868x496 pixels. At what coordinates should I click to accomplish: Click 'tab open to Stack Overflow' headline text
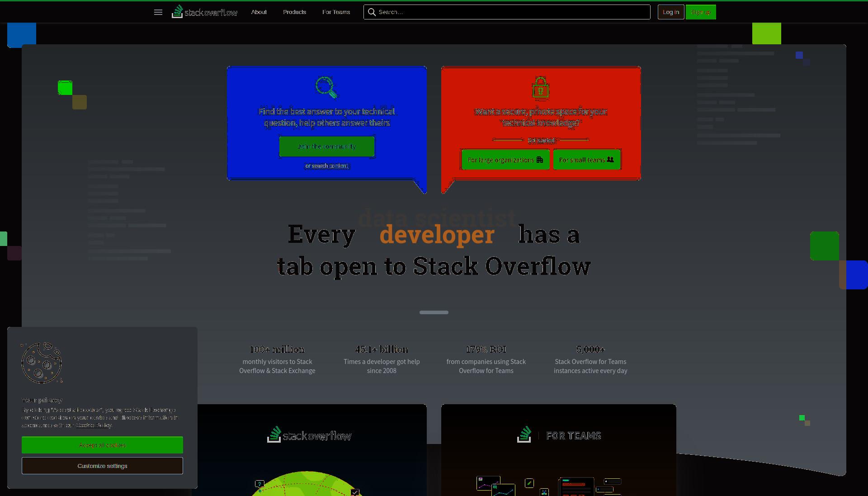(x=434, y=266)
